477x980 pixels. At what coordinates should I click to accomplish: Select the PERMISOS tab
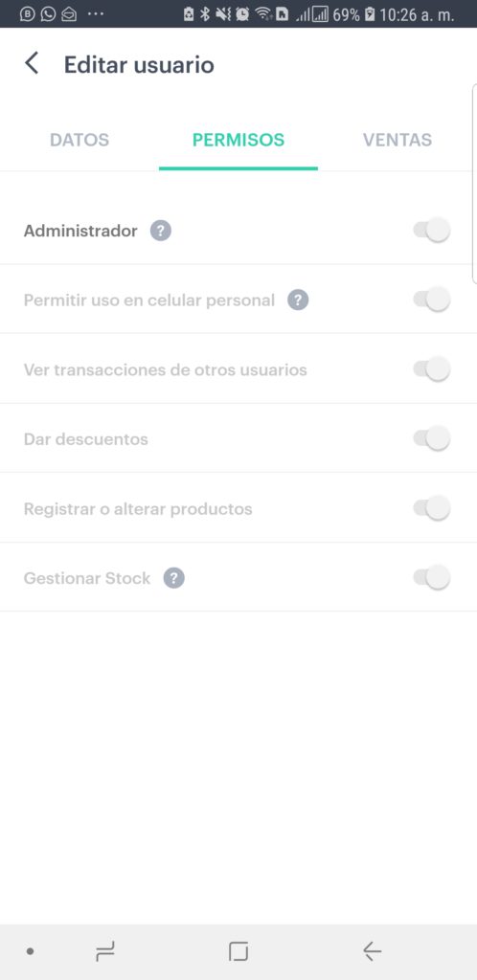click(x=238, y=140)
